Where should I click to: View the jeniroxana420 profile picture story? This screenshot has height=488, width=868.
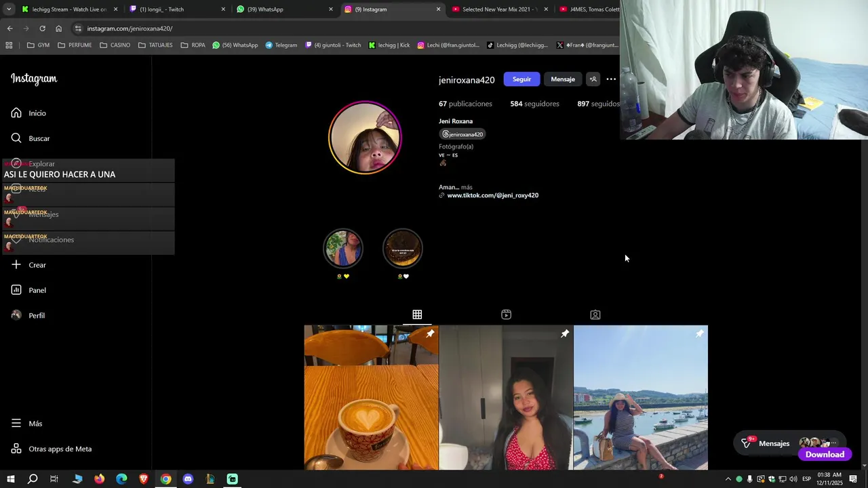pos(365,138)
